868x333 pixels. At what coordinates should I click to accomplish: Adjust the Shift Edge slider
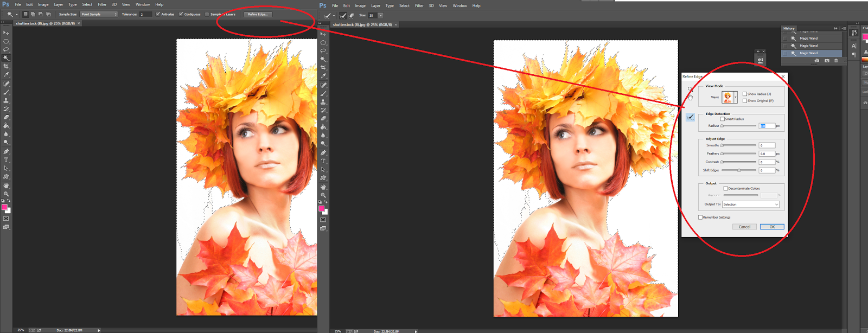coord(738,170)
